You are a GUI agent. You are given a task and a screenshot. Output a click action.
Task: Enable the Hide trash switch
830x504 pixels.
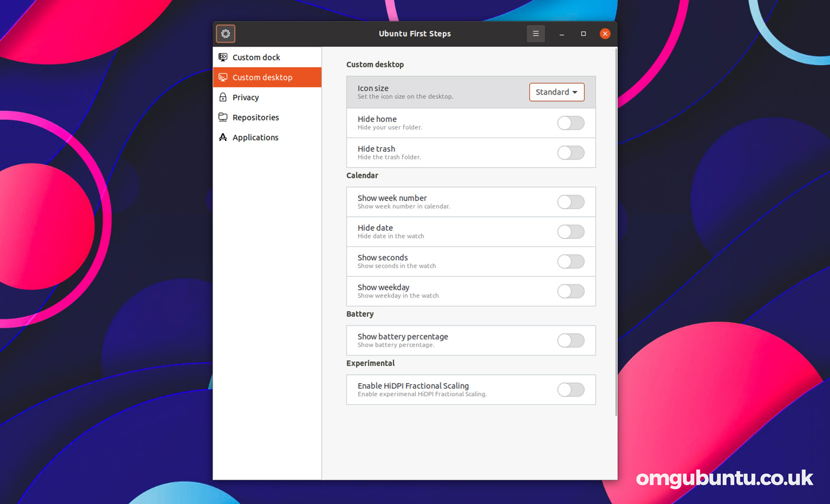point(571,153)
